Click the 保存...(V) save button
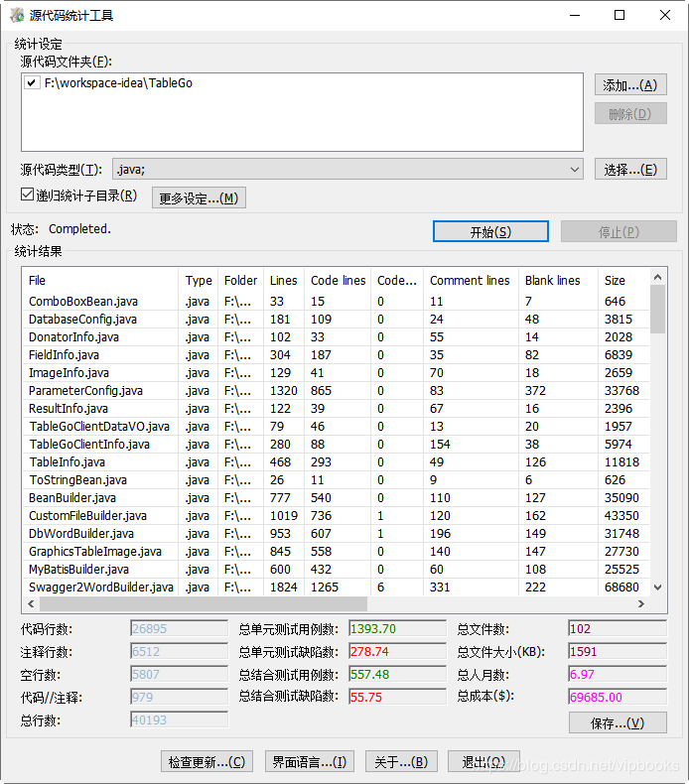Viewport: 689px width, 784px height. pos(618,722)
